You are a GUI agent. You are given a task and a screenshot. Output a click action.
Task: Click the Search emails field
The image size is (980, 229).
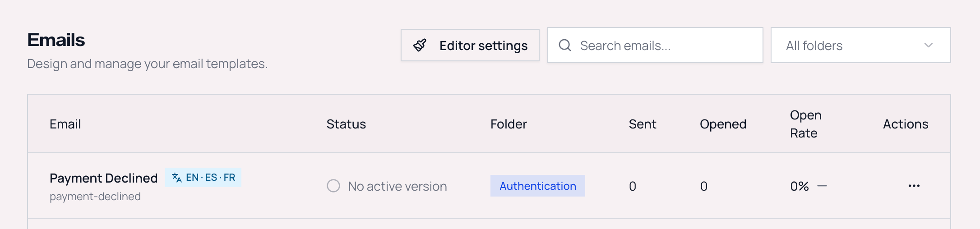tap(655, 45)
